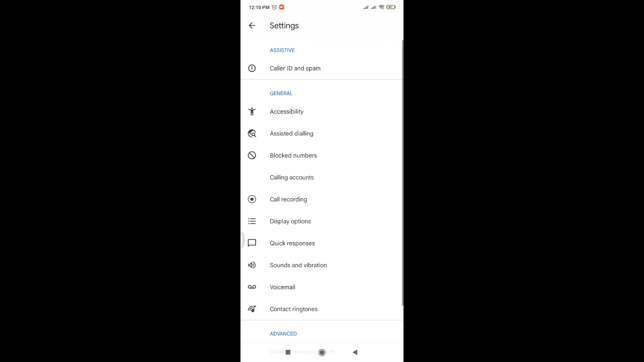Tap the Android back triangle button
Screen dimensions: 644x362
[355, 352]
